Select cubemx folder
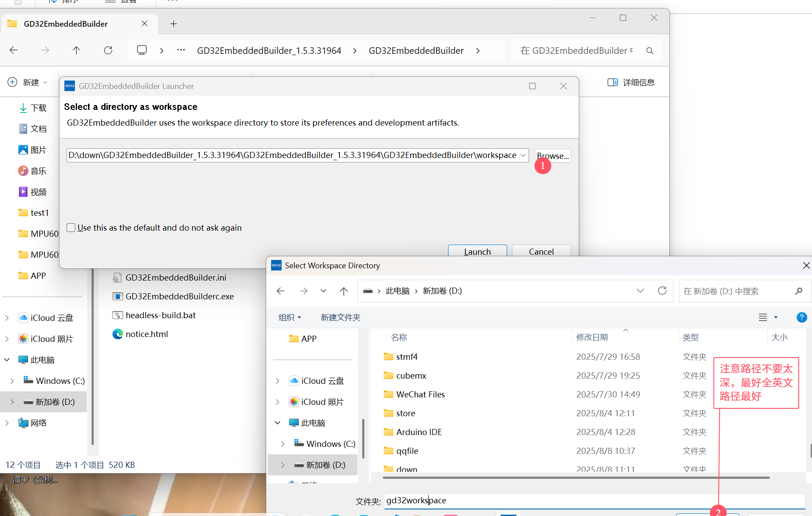This screenshot has height=516, width=812. [x=411, y=376]
